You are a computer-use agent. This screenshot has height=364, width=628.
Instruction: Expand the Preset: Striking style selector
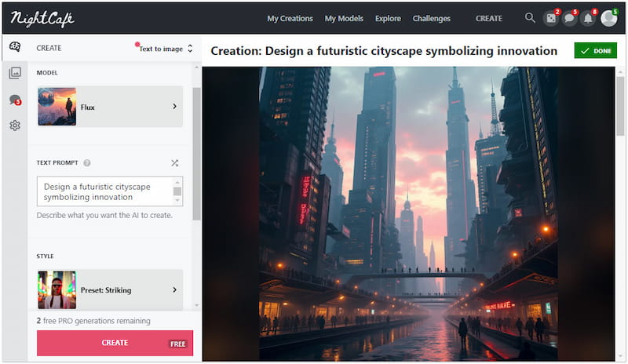coord(110,290)
